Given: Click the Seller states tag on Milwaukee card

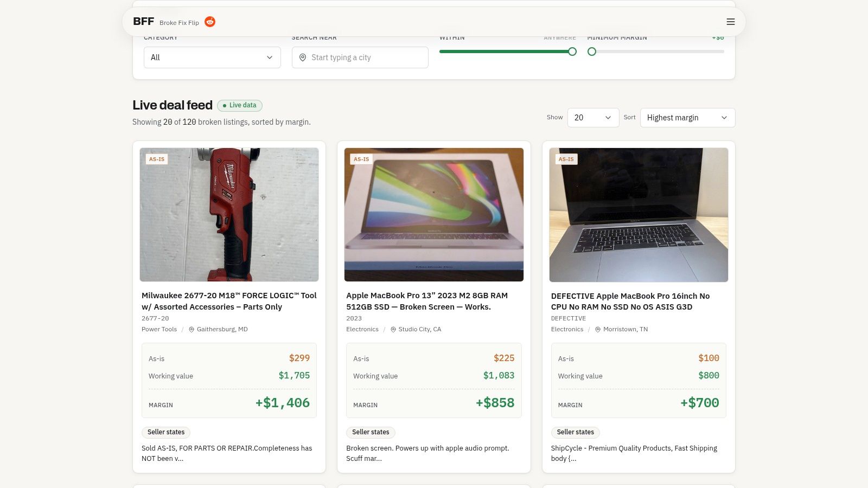Looking at the screenshot, I should click(x=166, y=432).
